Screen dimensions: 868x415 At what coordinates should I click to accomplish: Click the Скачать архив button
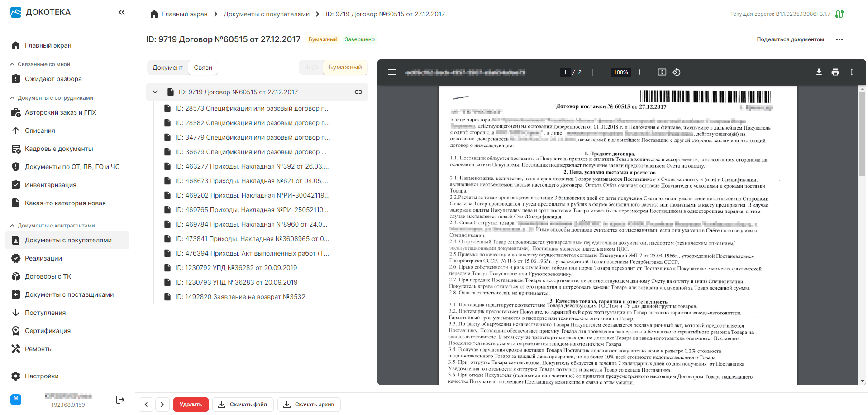click(x=309, y=405)
